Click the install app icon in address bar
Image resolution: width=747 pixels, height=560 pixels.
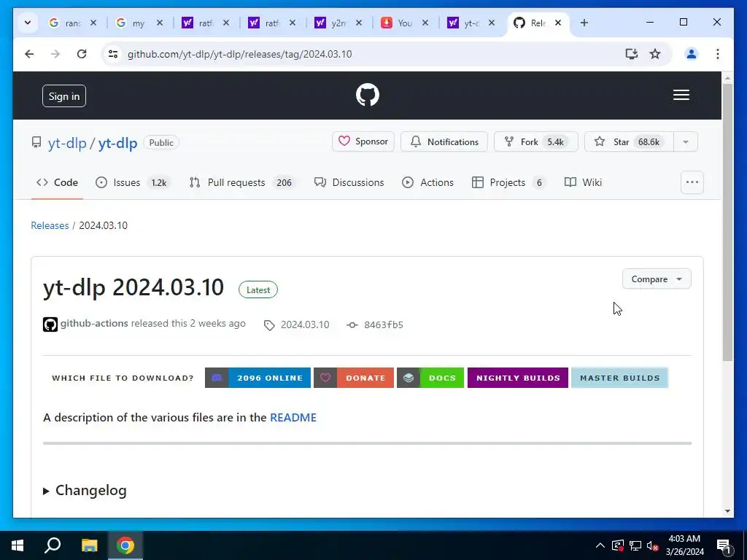coord(631,54)
